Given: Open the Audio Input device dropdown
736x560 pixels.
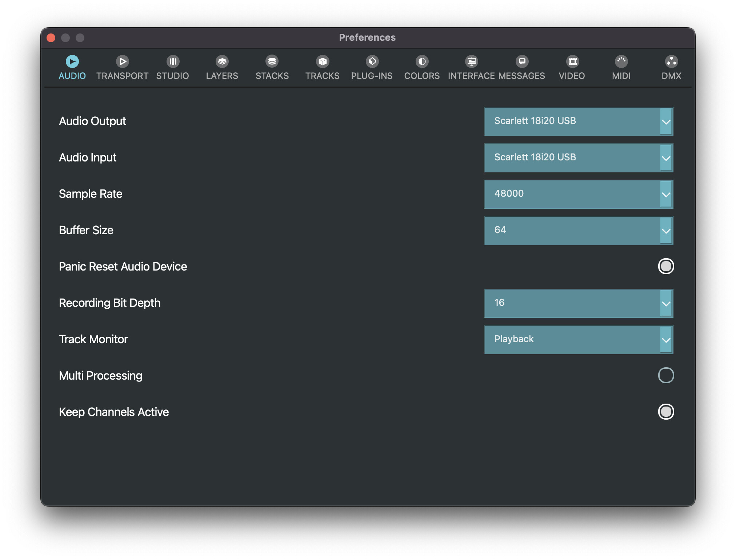Looking at the screenshot, I should (x=579, y=158).
